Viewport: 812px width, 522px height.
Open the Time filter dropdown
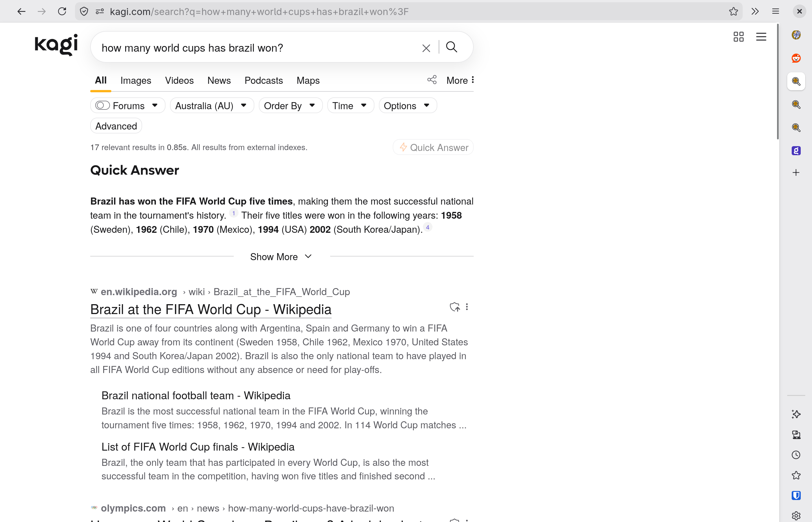tap(350, 106)
